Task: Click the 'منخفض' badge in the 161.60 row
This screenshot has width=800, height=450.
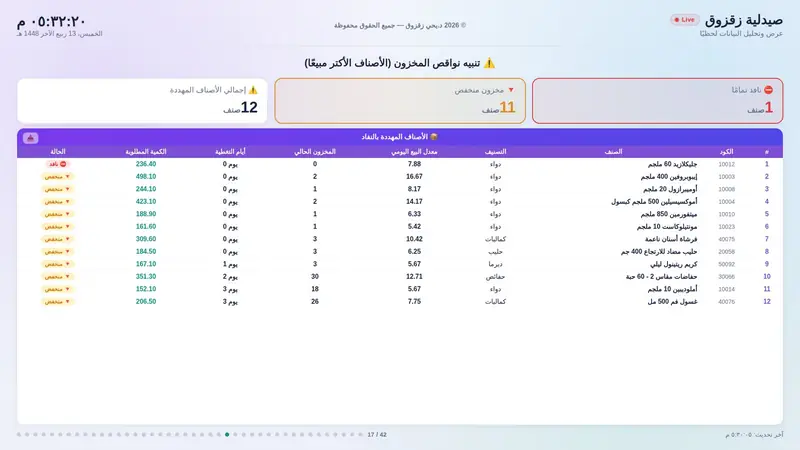Action: pos(58,227)
